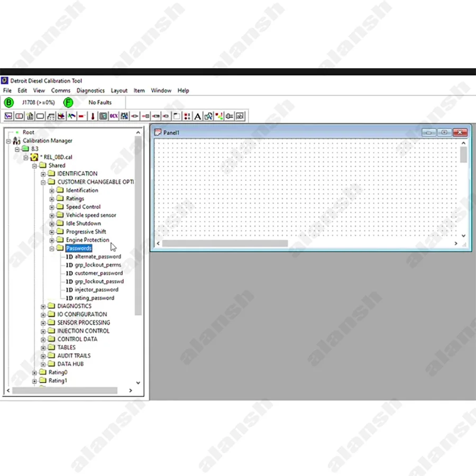Collapse the Shared folder

[34, 166]
